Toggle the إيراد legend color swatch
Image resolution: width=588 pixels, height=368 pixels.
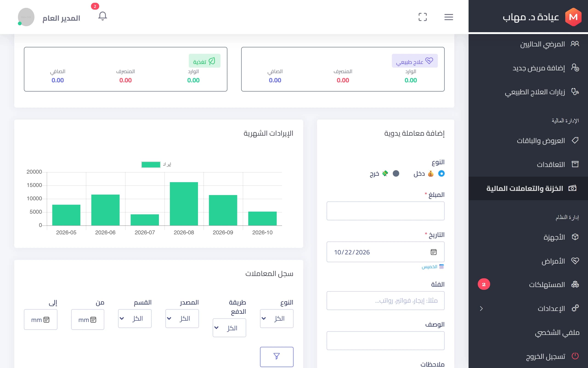coord(151,164)
